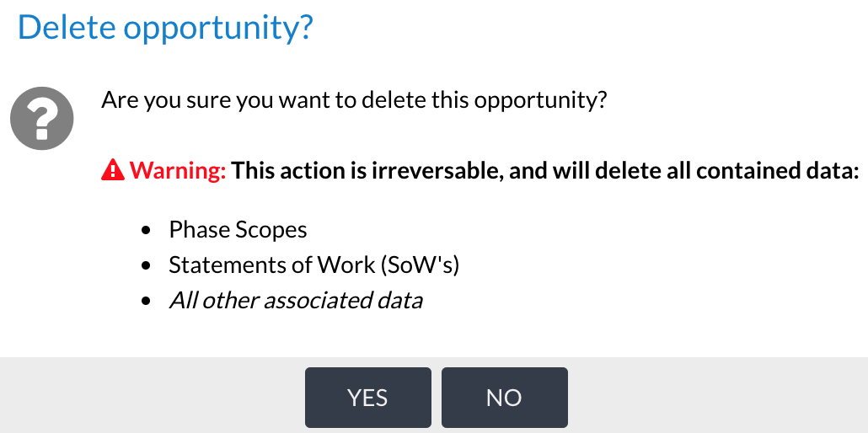The image size is (868, 433).
Task: Cancel by pressing the NO button
Action: 504,398
